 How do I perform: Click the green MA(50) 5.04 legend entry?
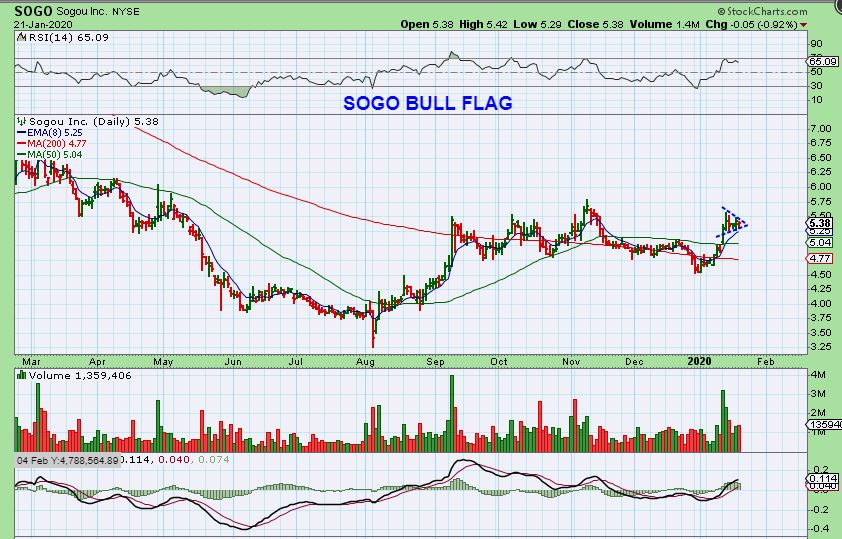[50, 155]
